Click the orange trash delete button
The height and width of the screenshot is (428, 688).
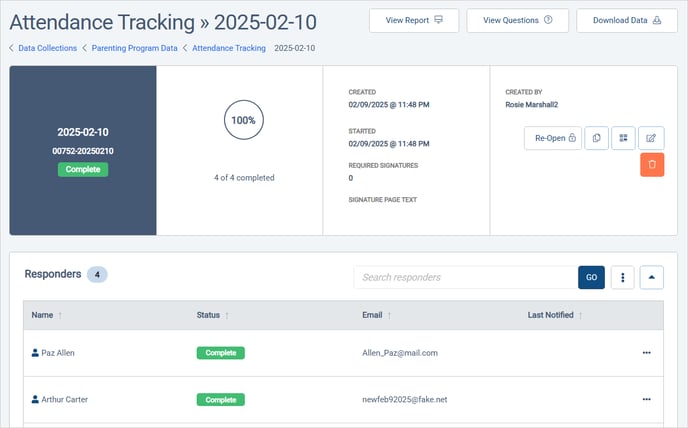click(x=651, y=164)
